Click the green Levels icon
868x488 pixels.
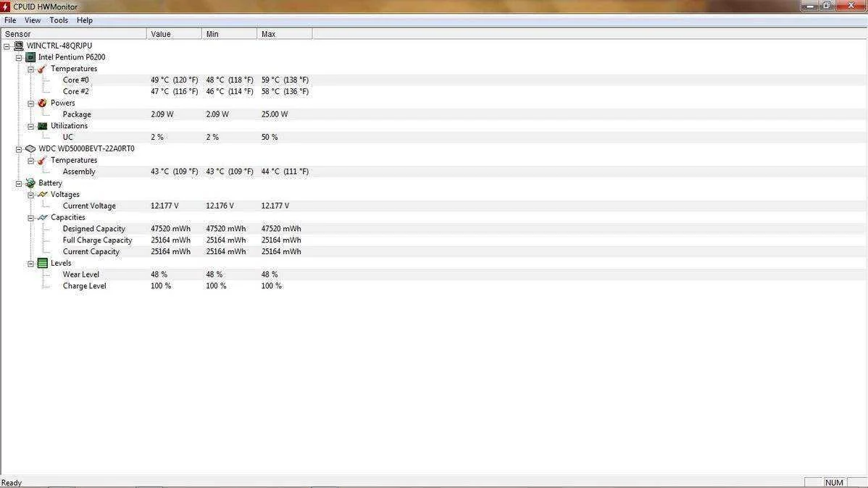(42, 264)
